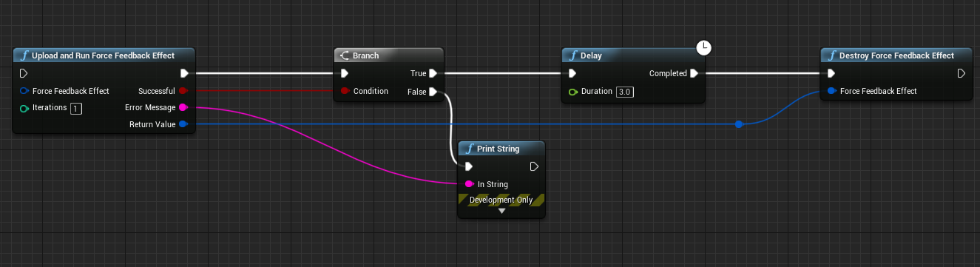The height and width of the screenshot is (267, 980).
Task: Click the Duration value field showing 3.0
Action: [626, 92]
